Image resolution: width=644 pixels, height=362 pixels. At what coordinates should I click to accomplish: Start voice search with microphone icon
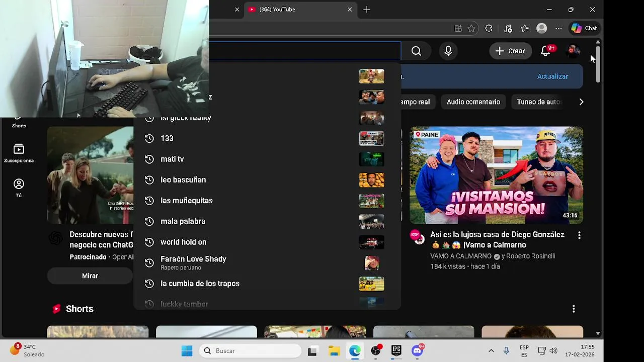coord(448,51)
